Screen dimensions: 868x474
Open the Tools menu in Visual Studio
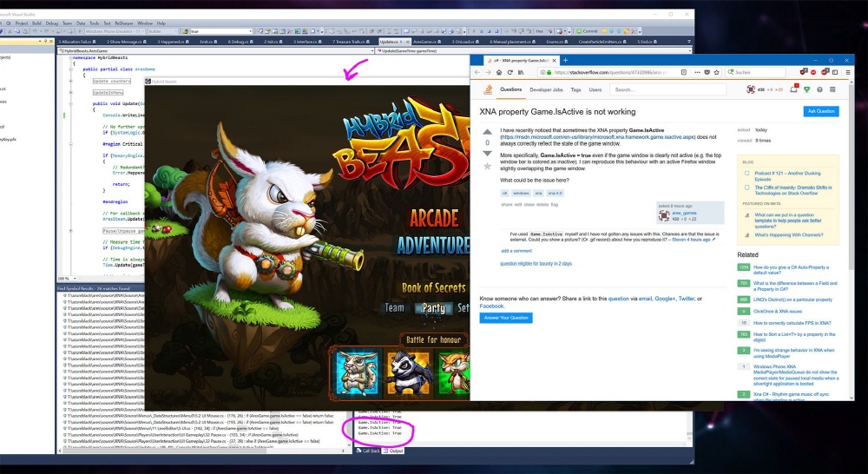pyautogui.click(x=94, y=23)
